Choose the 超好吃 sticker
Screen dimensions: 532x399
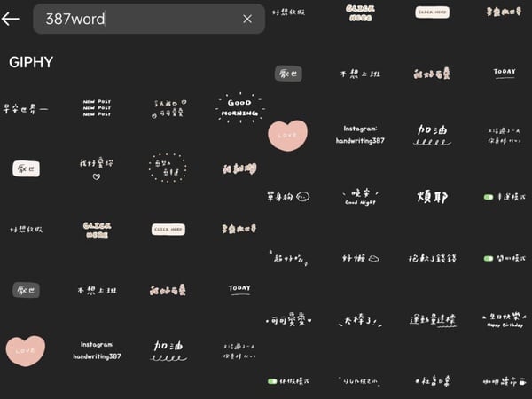tap(288, 258)
